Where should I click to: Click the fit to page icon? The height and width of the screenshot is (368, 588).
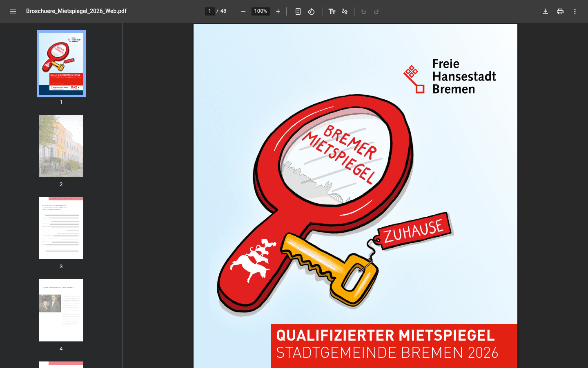pyautogui.click(x=298, y=11)
